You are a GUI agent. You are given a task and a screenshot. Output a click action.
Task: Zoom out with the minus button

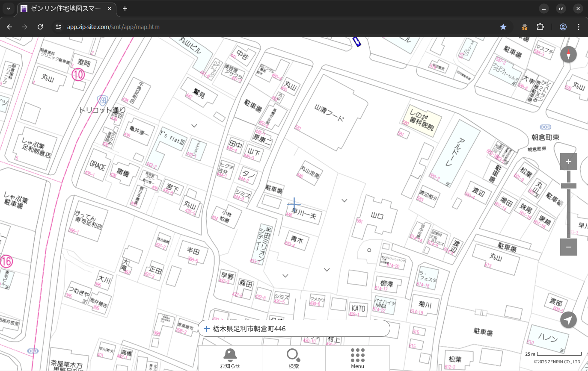568,247
